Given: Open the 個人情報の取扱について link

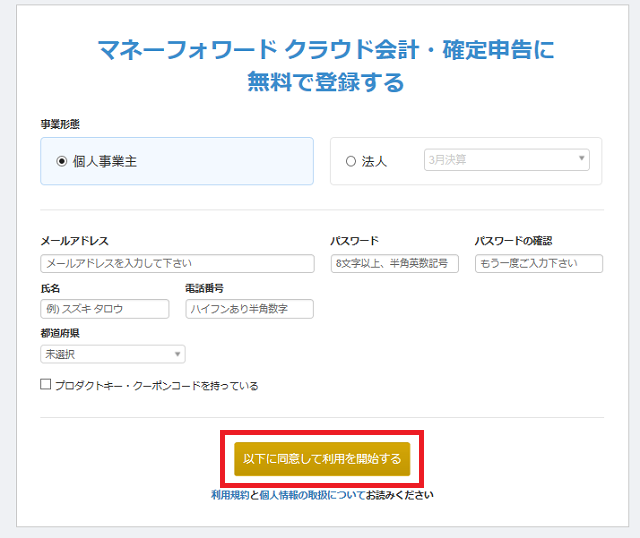Looking at the screenshot, I should pos(312,495).
